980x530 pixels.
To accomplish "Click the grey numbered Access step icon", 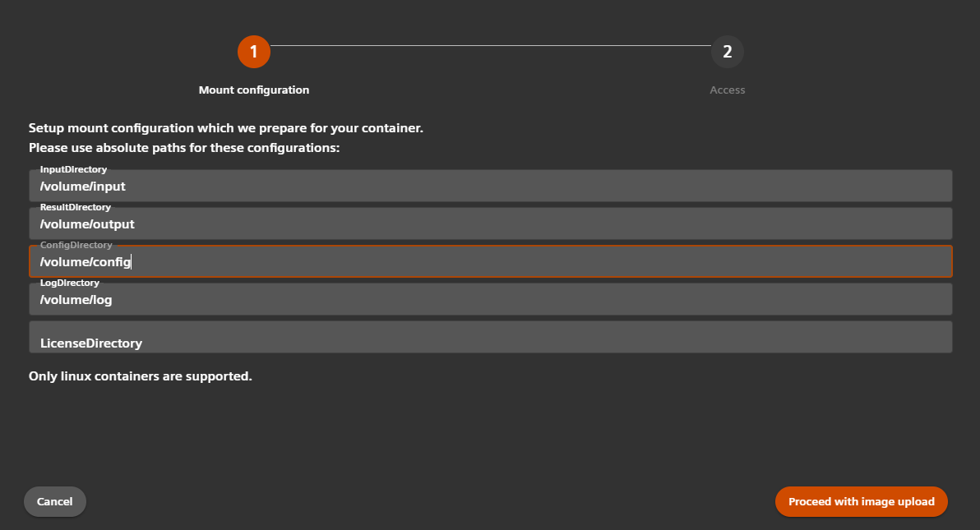I will (727, 51).
